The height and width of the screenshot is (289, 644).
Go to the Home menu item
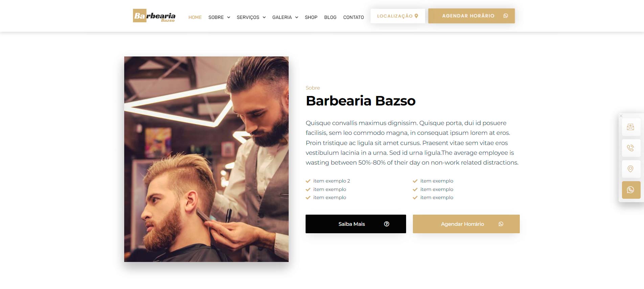point(195,17)
